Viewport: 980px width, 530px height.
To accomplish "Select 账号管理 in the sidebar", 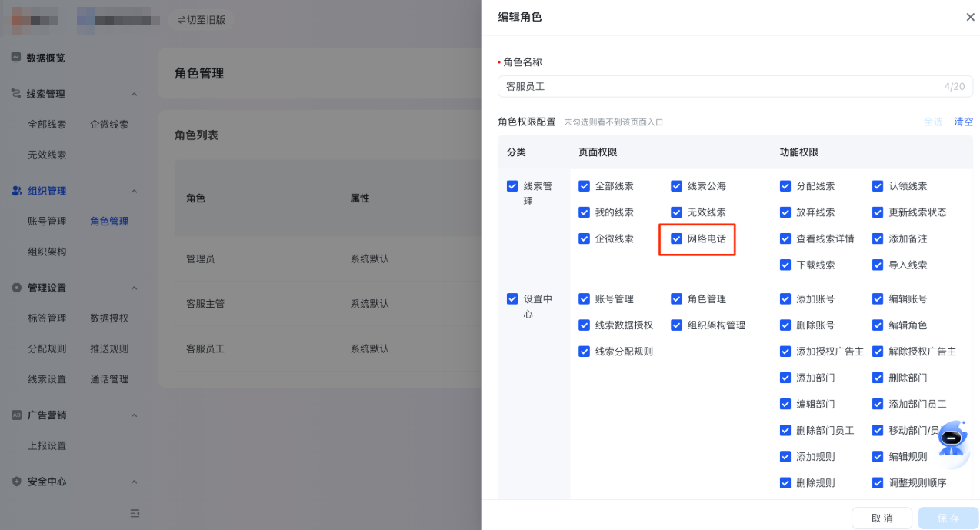I will 48,221.
